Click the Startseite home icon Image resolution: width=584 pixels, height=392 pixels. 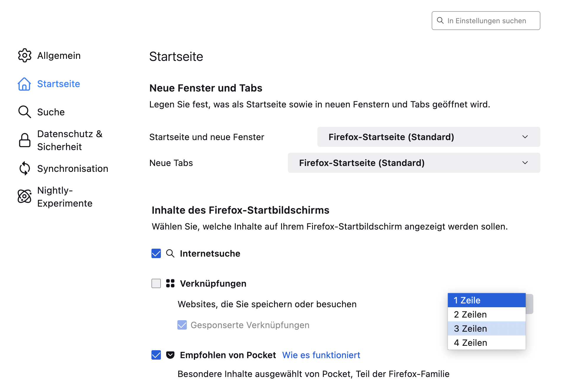point(24,84)
